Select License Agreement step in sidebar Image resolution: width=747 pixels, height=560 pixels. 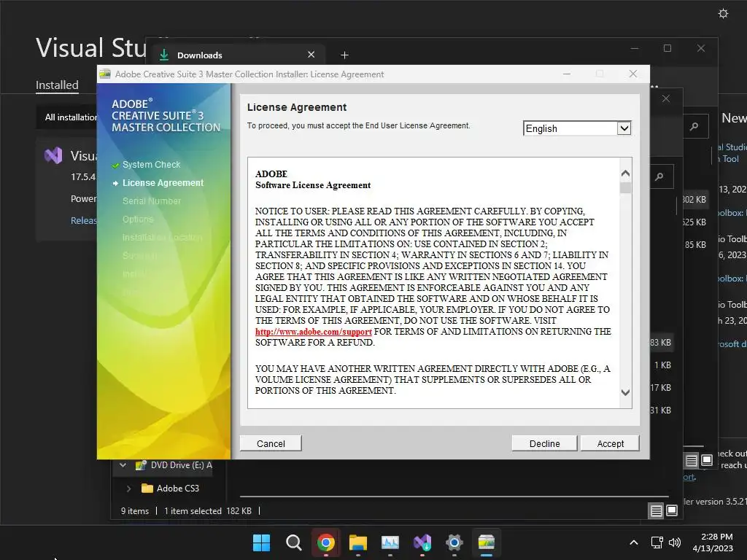point(163,183)
